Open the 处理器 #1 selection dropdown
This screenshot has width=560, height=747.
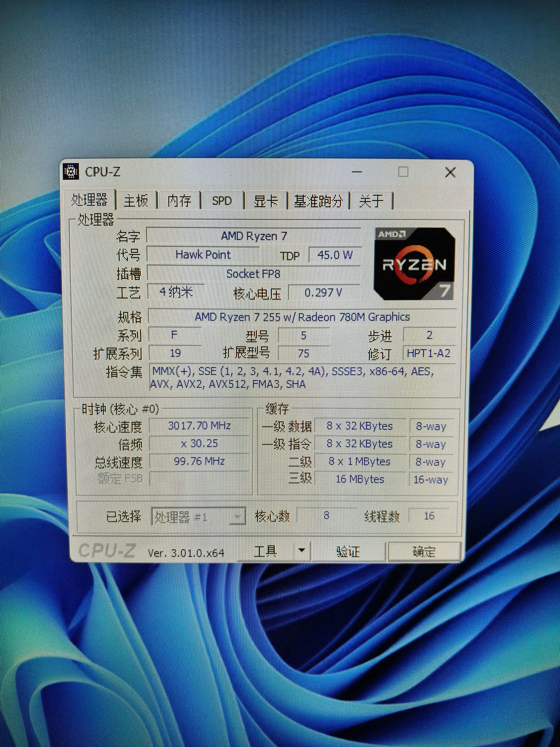(x=199, y=517)
